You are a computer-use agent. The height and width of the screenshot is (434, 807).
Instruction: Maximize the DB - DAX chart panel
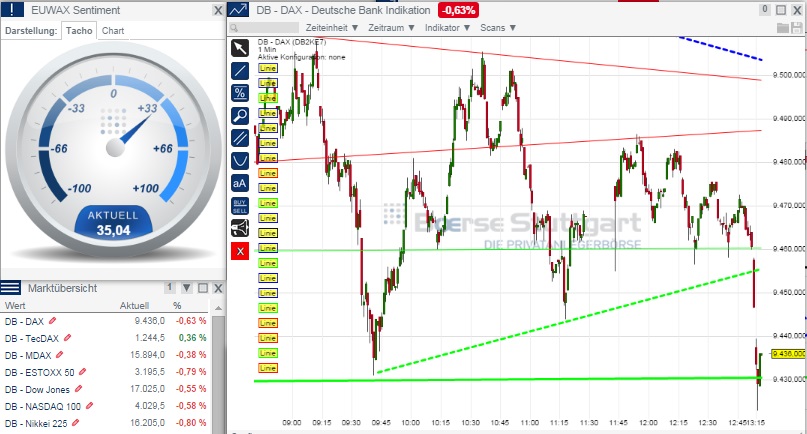[781, 10]
